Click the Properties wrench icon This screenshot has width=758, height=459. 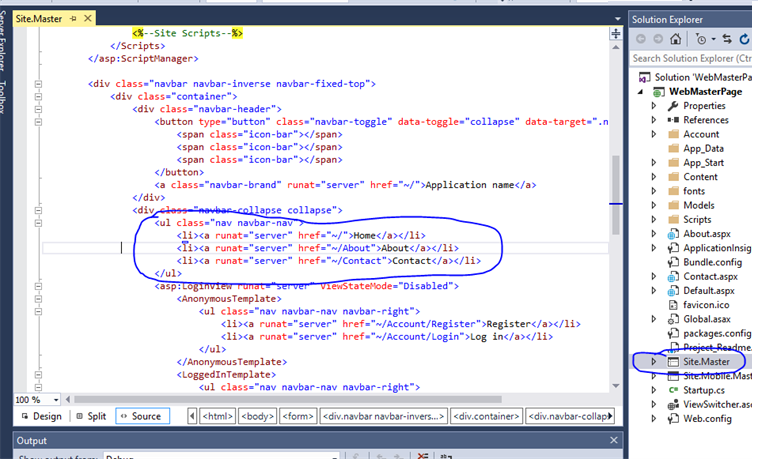[673, 105]
